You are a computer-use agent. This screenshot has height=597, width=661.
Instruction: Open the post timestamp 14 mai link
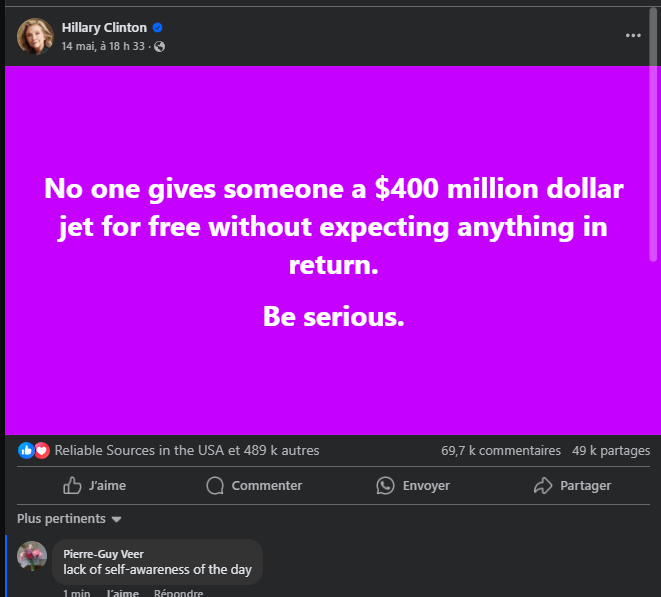[x=103, y=47]
